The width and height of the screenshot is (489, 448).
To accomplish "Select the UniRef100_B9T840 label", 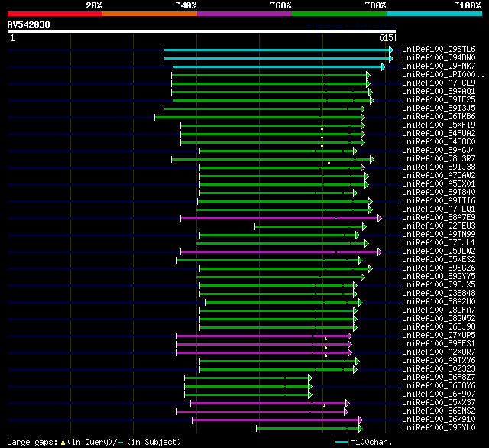I will pos(439,192).
